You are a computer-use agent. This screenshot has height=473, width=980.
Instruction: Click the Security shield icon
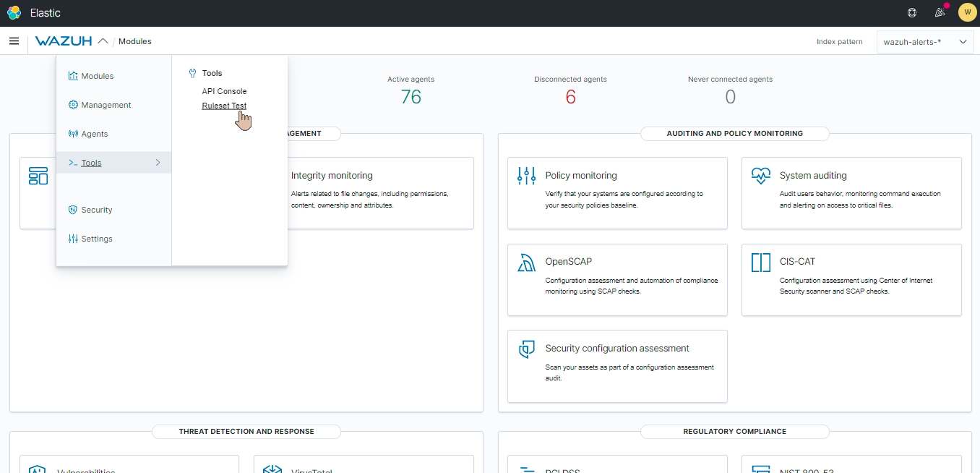pyautogui.click(x=73, y=210)
